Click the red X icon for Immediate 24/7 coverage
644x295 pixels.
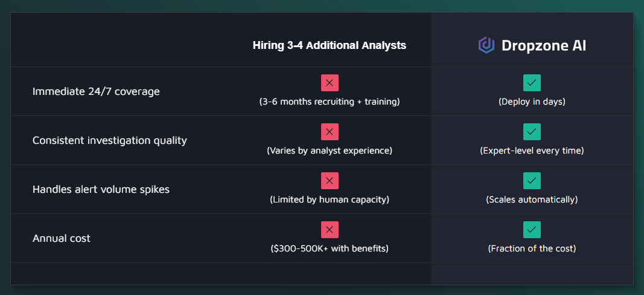330,83
